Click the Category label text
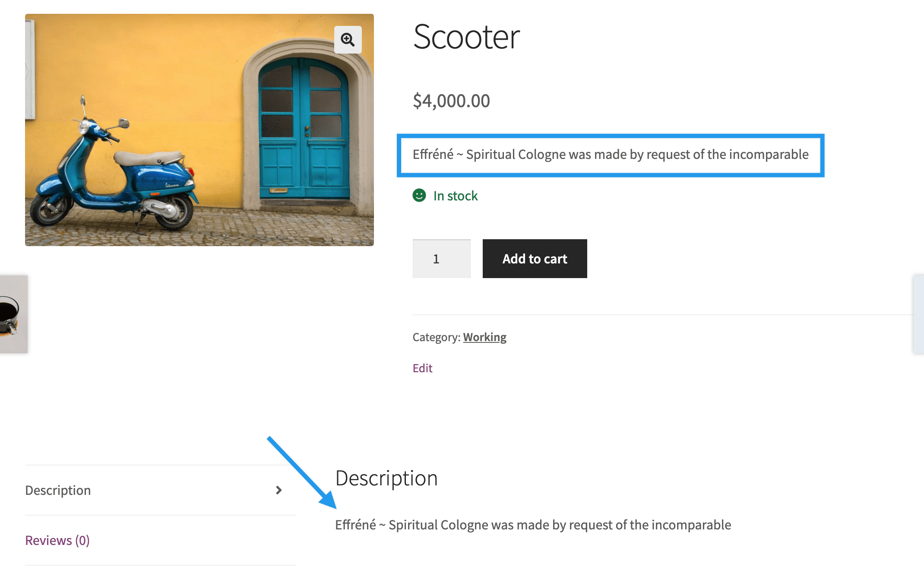Screen dimensions: 924x570 pyautogui.click(x=436, y=337)
